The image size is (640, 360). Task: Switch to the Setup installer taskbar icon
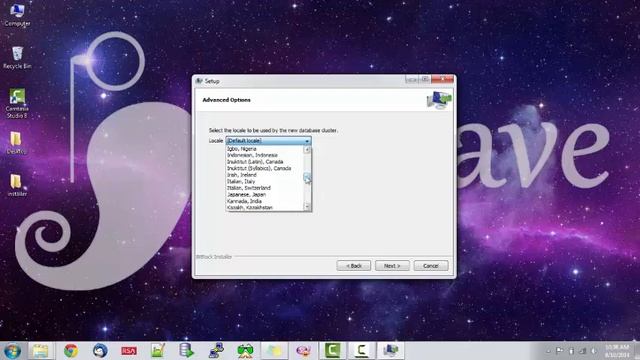pyautogui.click(x=390, y=351)
